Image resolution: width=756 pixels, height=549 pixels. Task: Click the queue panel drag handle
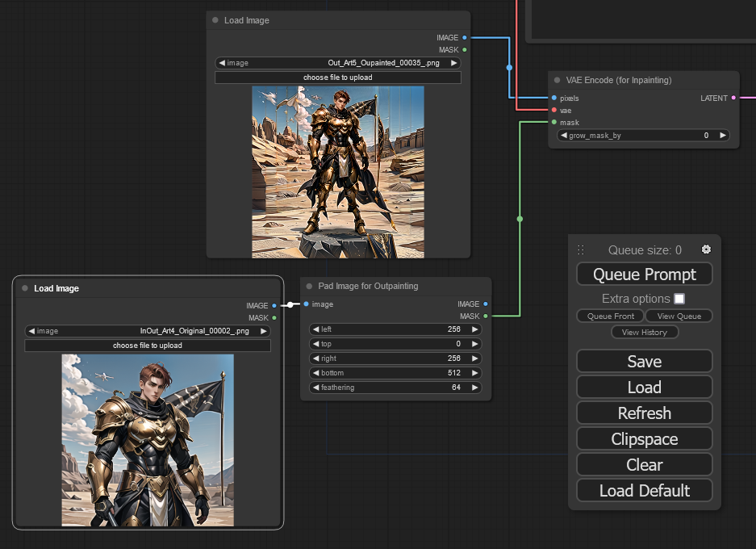pos(580,250)
